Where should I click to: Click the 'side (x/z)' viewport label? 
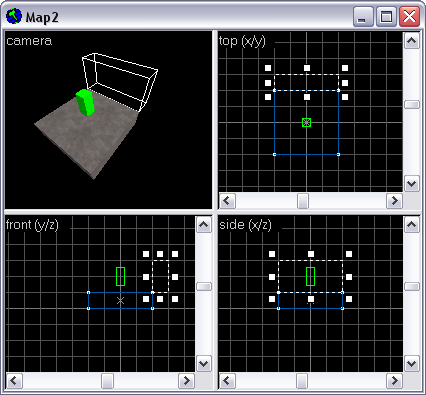[x=245, y=225]
